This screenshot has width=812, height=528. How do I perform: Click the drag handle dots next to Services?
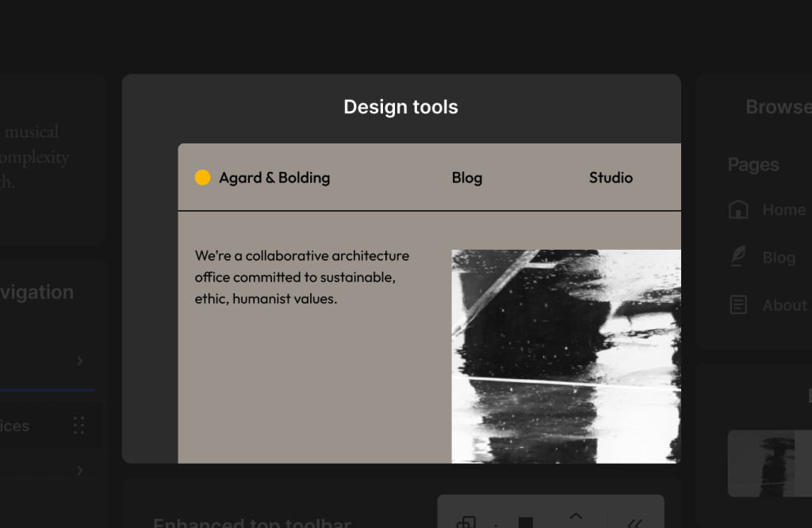[x=79, y=425]
